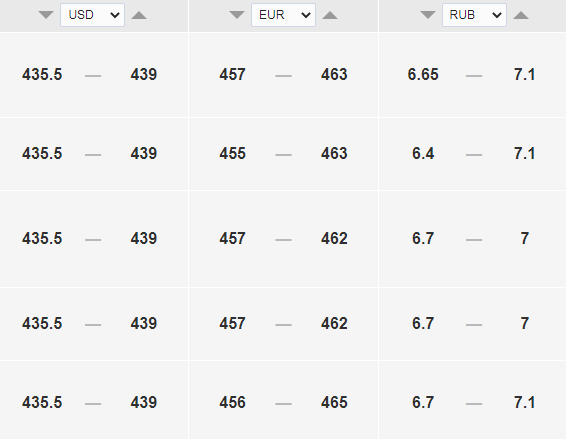Click first row USD sell rate 439
This screenshot has width=566, height=439.
[x=144, y=74]
